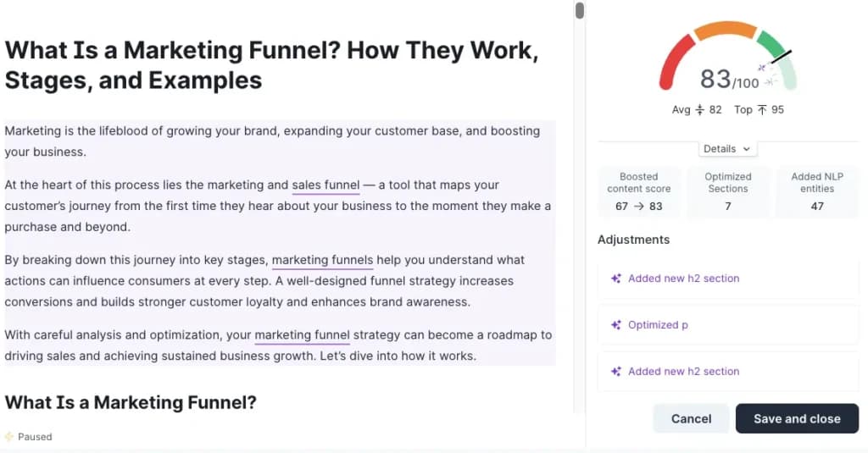Click the gauge needle on score meter

[x=781, y=57]
